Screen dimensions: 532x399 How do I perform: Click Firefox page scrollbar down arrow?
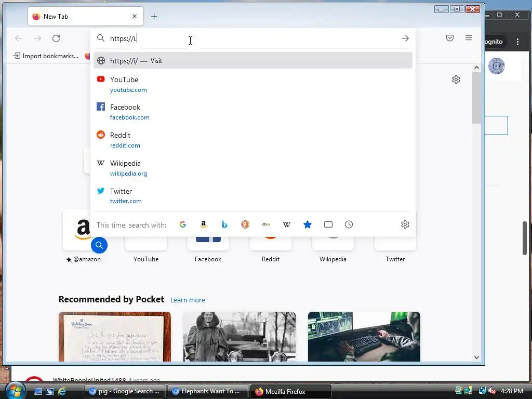coord(476,357)
